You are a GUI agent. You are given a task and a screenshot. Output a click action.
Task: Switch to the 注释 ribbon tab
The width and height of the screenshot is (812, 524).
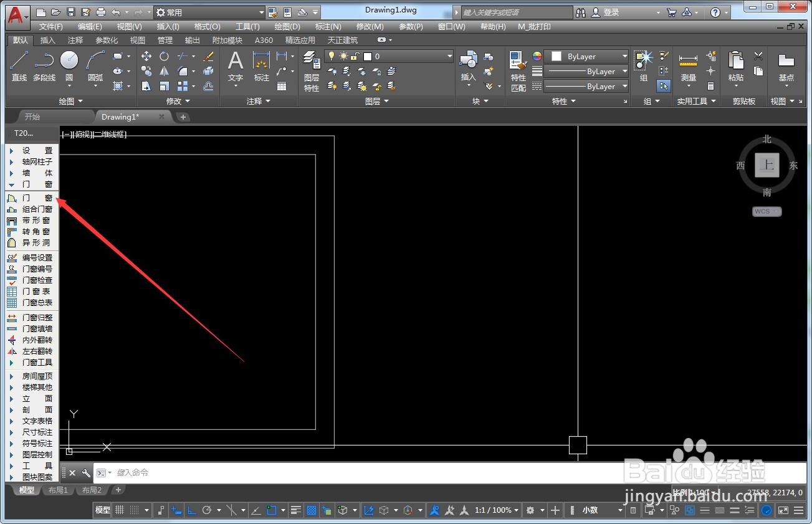click(x=75, y=40)
